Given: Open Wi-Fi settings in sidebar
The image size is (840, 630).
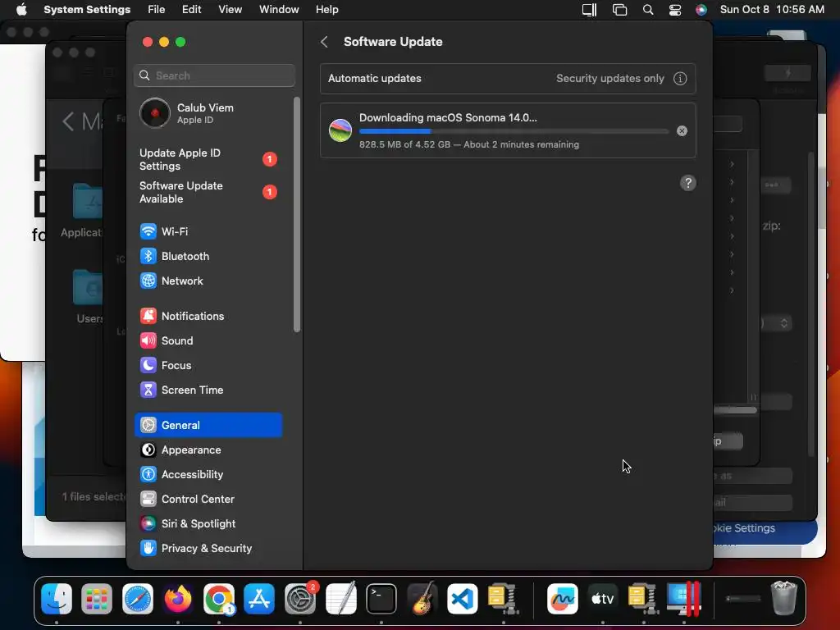Looking at the screenshot, I should [x=208, y=231].
